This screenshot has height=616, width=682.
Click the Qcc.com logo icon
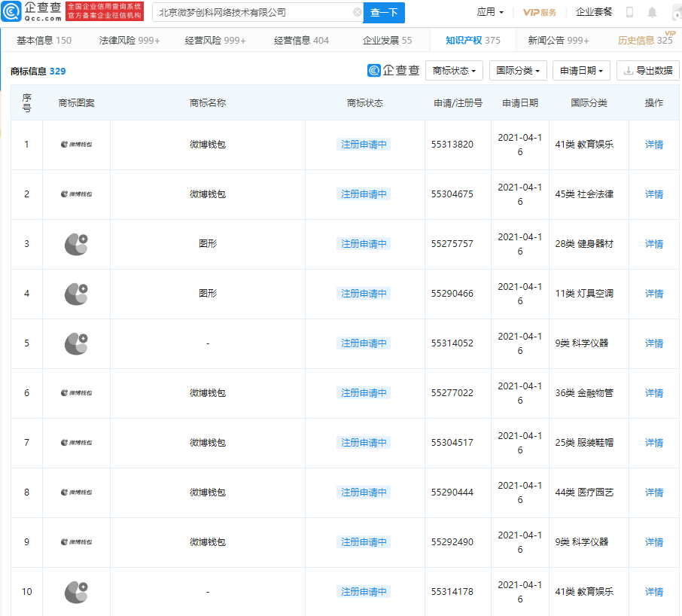tap(11, 11)
